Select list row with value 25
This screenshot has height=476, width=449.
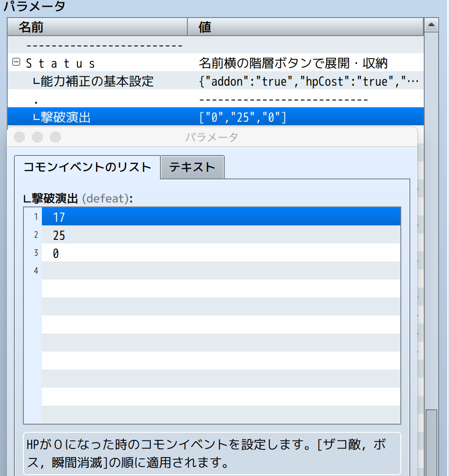pyautogui.click(x=221, y=235)
